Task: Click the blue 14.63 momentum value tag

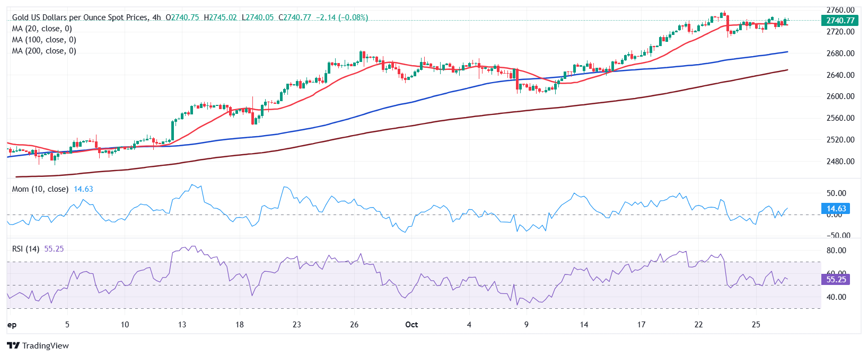Action: (x=836, y=209)
